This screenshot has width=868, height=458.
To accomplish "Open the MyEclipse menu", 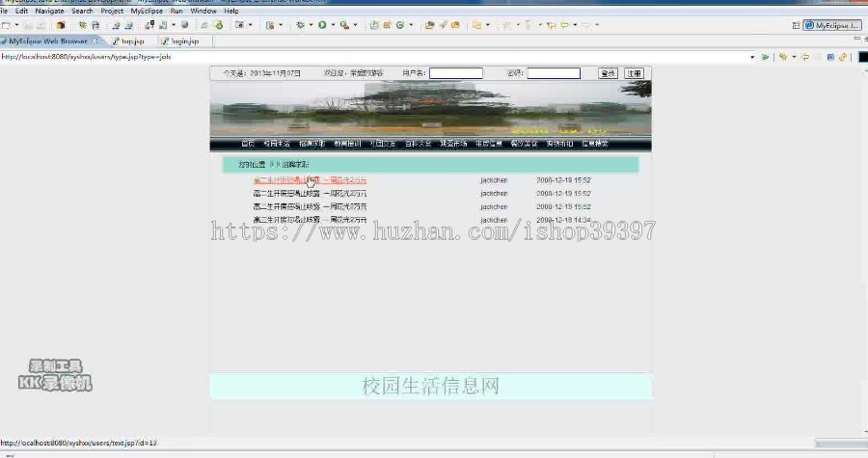I will click(147, 11).
